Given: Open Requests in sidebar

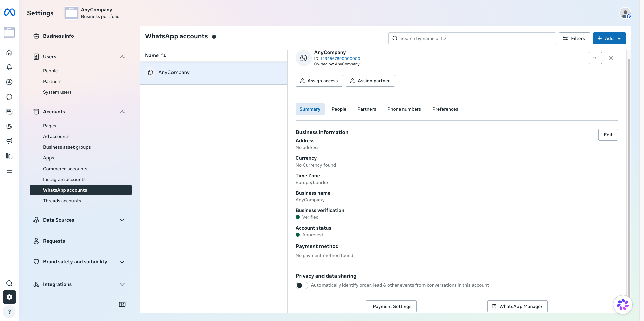Looking at the screenshot, I should [x=81, y=241].
